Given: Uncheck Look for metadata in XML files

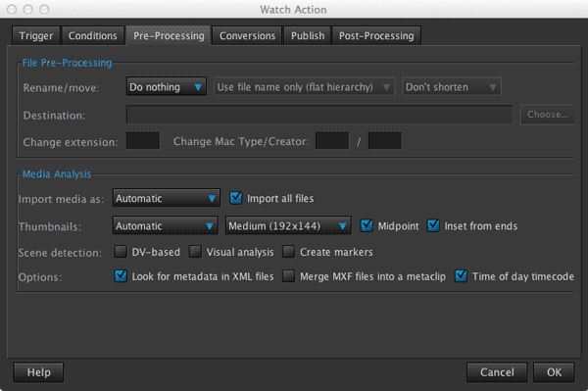Looking at the screenshot, I should 121,276.
